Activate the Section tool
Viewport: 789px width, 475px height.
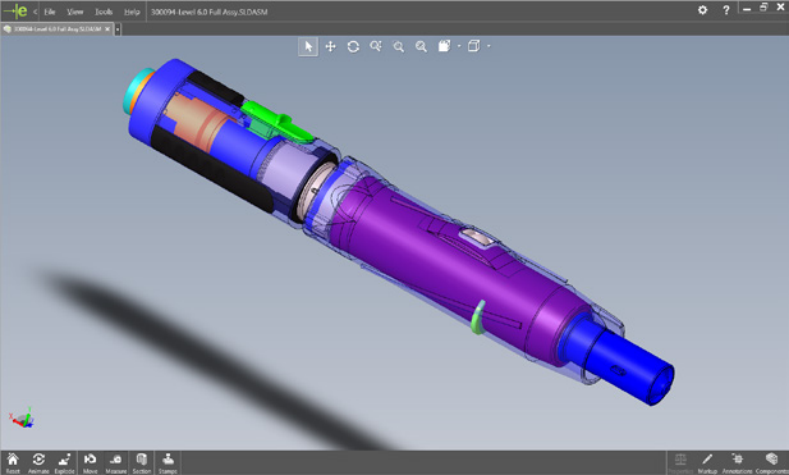142,461
